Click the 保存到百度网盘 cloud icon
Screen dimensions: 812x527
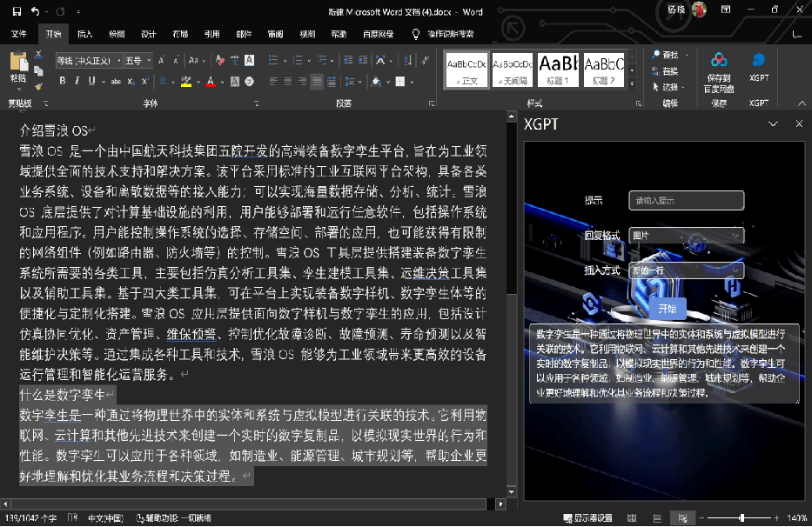[719, 61]
